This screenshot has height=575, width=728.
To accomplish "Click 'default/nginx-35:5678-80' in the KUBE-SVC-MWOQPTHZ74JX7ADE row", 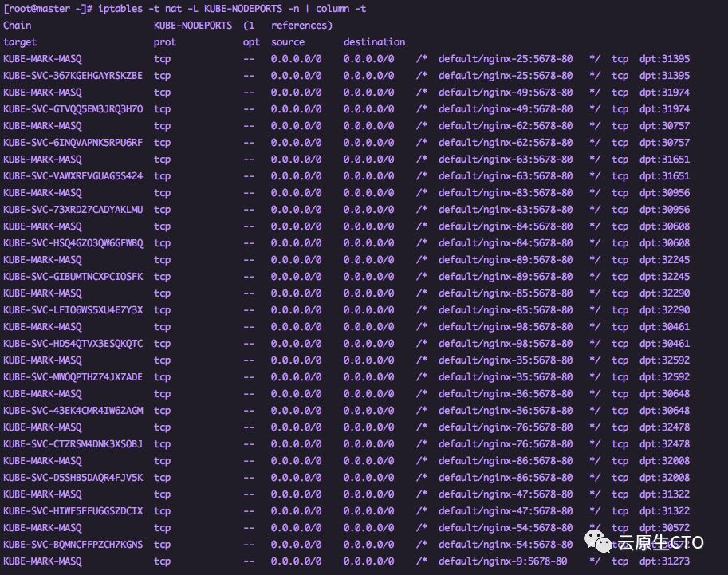I will coord(506,376).
